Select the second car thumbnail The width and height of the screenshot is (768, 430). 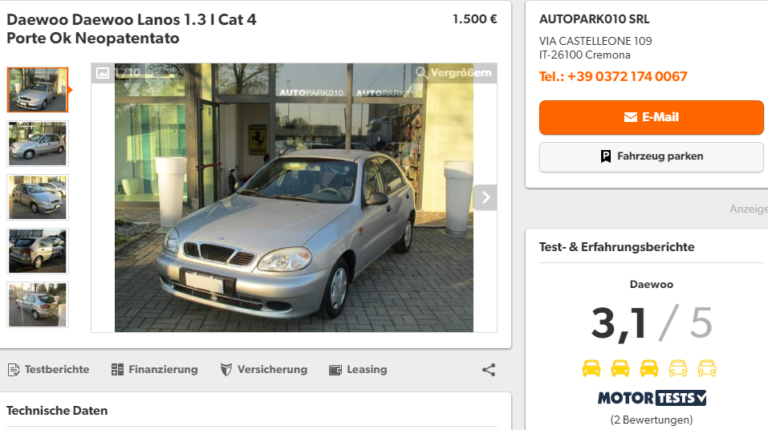click(x=37, y=143)
